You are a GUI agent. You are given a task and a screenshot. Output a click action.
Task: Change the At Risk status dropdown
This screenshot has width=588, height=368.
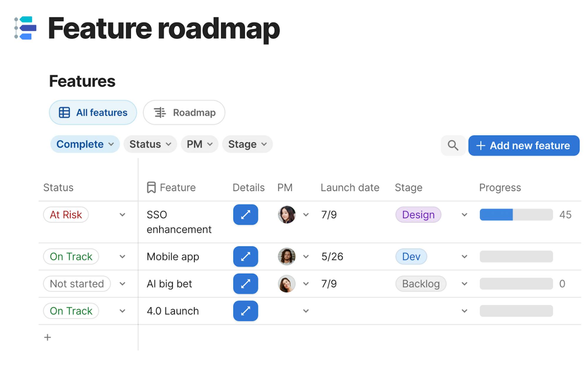pyautogui.click(x=122, y=215)
